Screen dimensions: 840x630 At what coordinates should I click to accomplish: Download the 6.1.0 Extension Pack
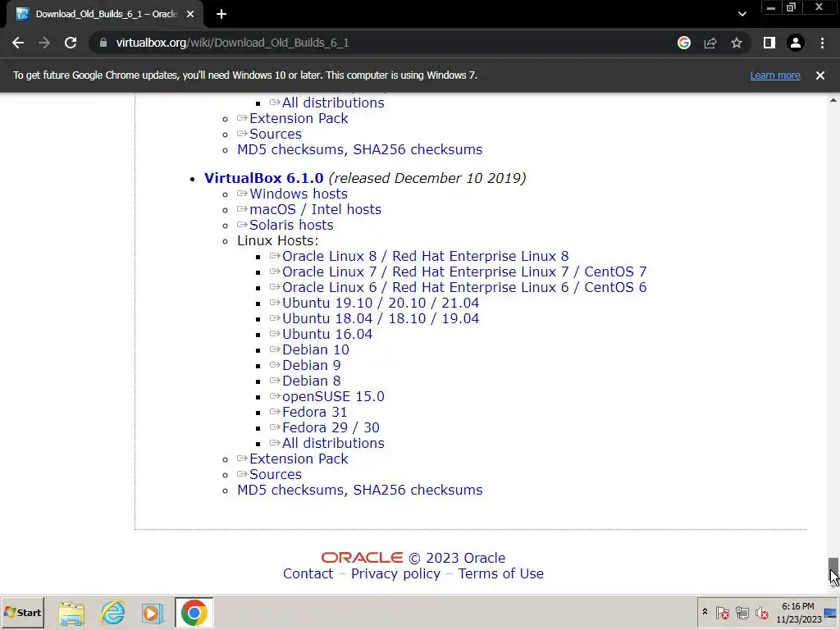[x=299, y=459]
